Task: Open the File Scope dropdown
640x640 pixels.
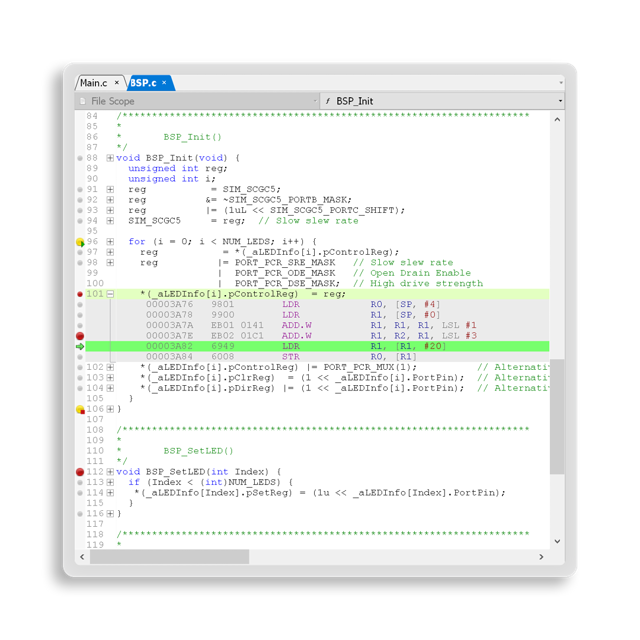Action: click(197, 101)
